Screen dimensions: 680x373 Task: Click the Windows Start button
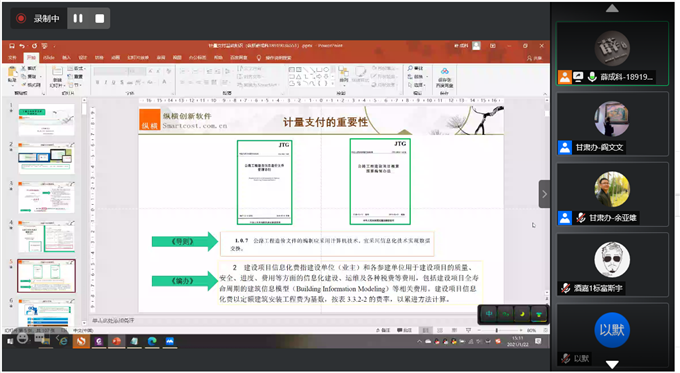10,341
